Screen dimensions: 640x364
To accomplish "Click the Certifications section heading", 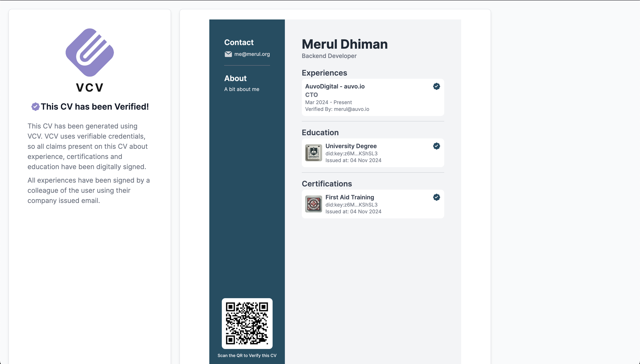I will coord(327,184).
